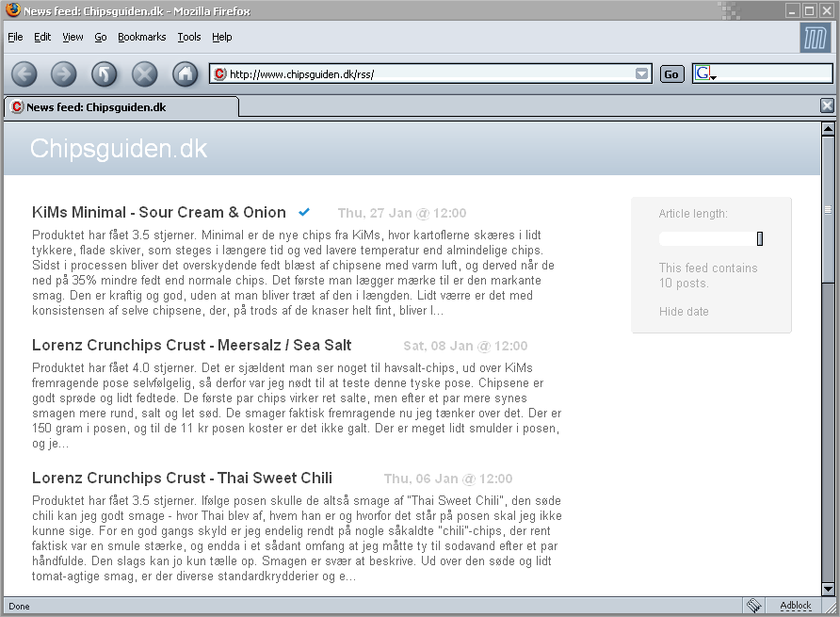Click the Firefox icon in the title bar
The height and width of the screenshot is (617, 840).
click(13, 9)
